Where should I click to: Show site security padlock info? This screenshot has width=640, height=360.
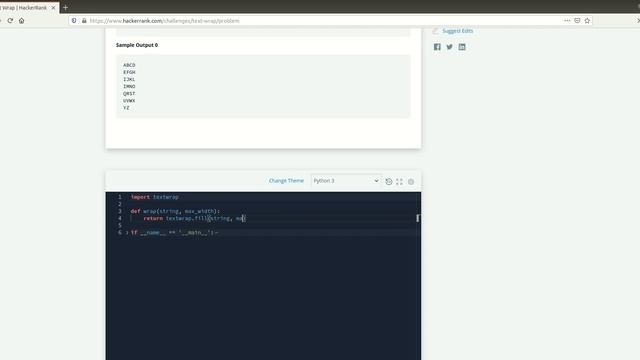tap(84, 20)
